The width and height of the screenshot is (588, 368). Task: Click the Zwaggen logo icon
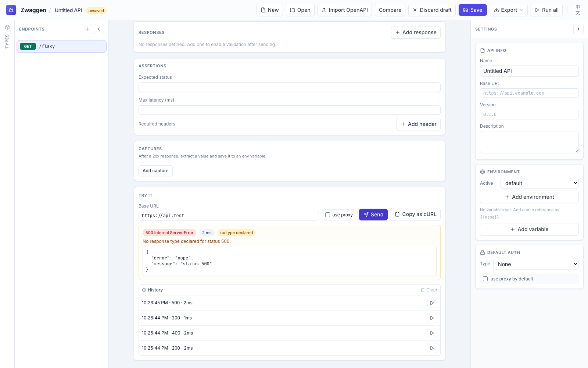pyautogui.click(x=11, y=10)
